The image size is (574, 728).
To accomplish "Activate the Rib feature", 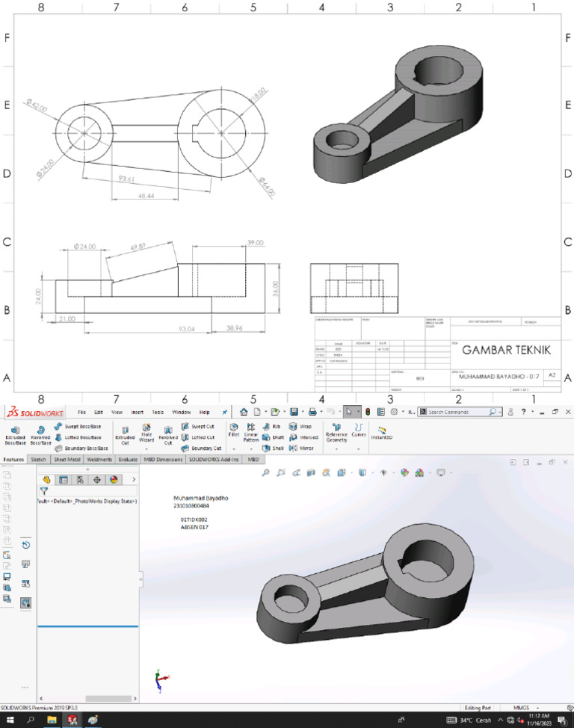I will coord(271,426).
